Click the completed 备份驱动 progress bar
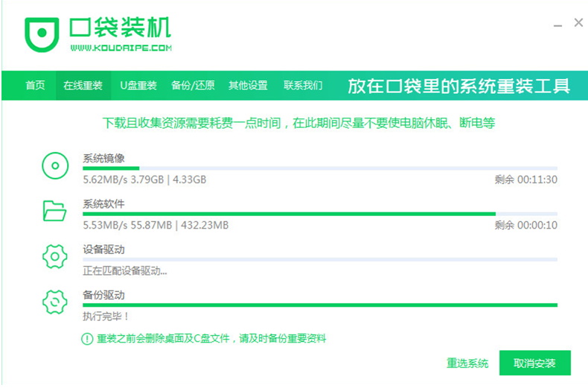The image size is (588, 391). [319, 305]
